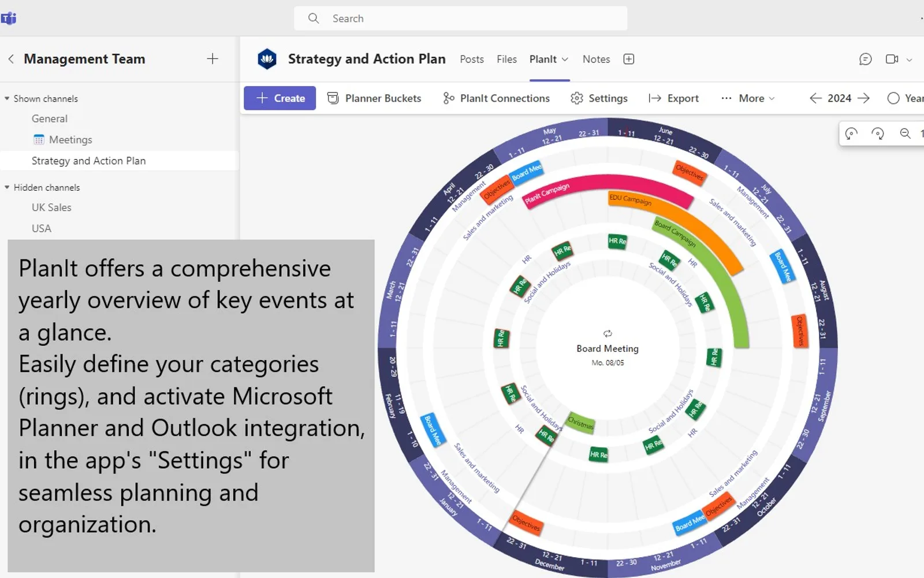Go to the previous year arrow
924x578 pixels.
815,98
